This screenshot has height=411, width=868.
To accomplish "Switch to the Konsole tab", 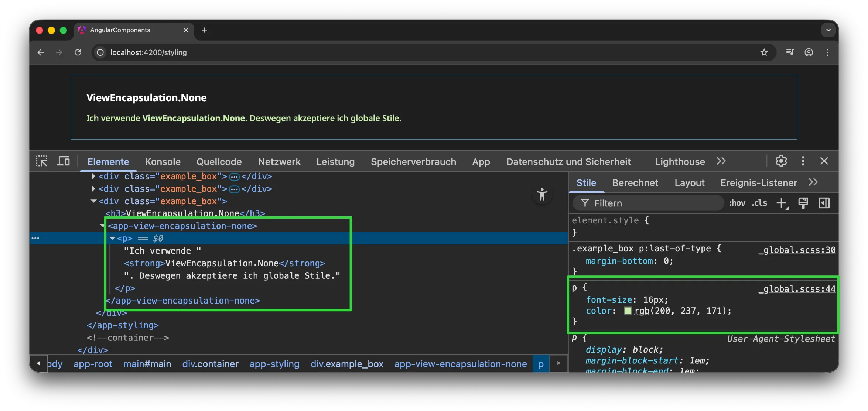I will coord(163,162).
